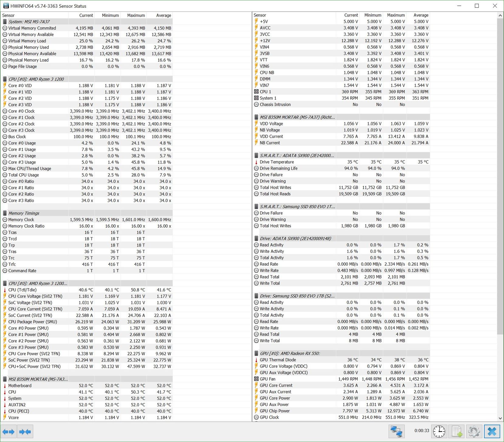Image resolution: width=504 pixels, height=442 pixels.
Task: Select the Bus Clock row
Action: 87,136
